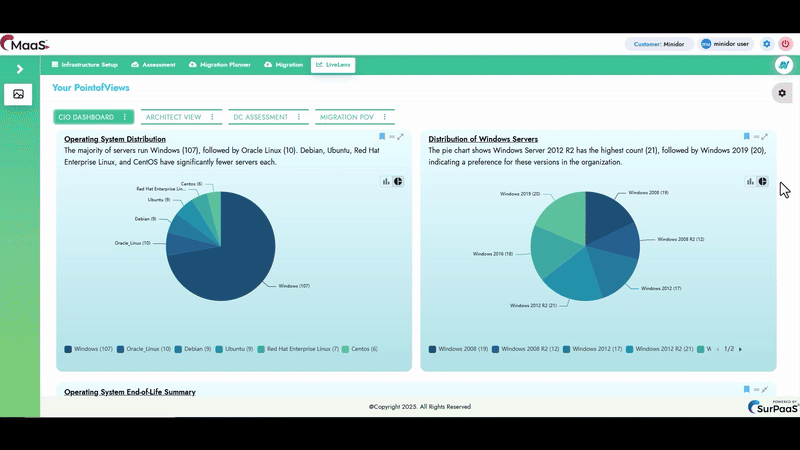Screen dimensions: 800x450
Task: Bookmark the Distribution of Windows Servers chart
Action: coord(746,137)
